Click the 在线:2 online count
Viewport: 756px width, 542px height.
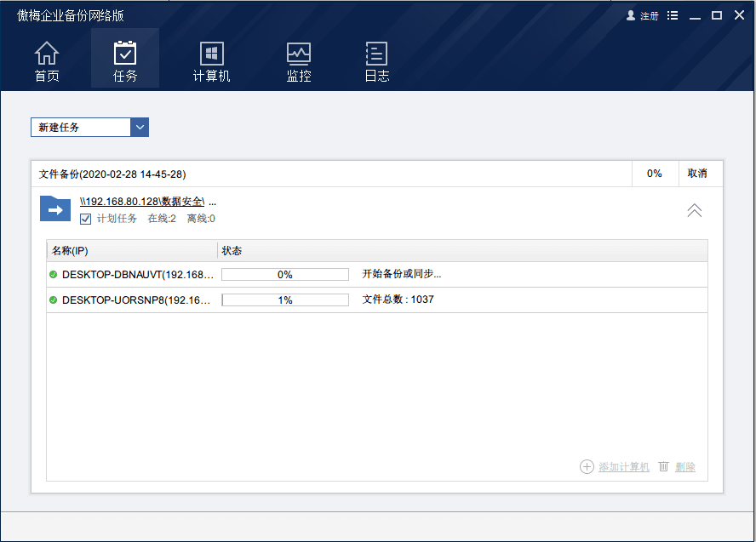tap(162, 219)
